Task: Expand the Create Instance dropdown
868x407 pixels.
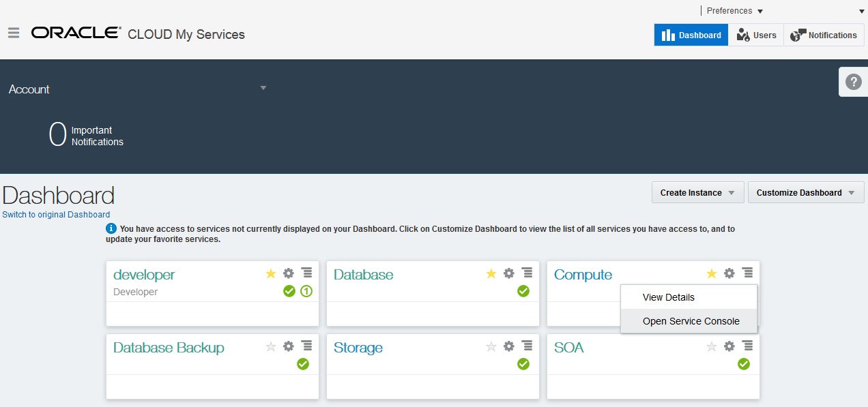Action: coord(697,192)
